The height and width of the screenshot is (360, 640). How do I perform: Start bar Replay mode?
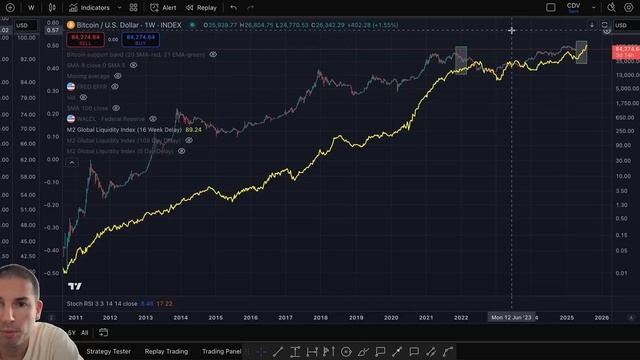tap(201, 7)
